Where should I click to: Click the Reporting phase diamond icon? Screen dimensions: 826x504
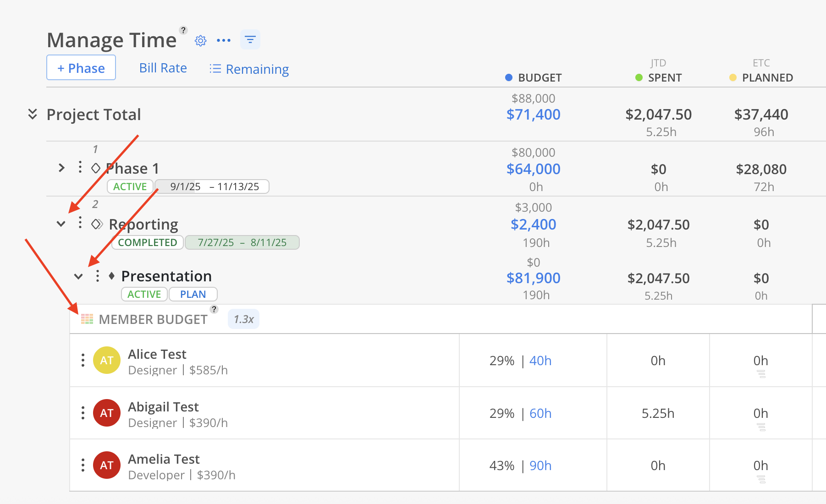(97, 224)
